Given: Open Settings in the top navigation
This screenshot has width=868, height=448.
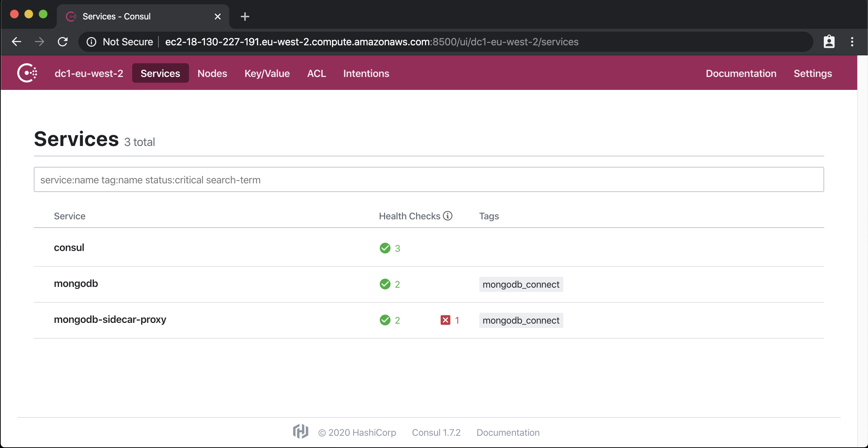Looking at the screenshot, I should 812,73.
